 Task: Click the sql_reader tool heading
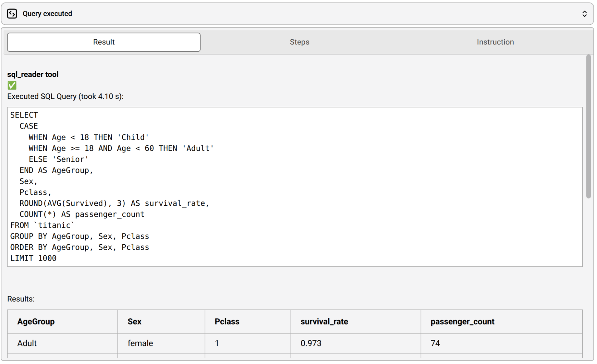33,74
